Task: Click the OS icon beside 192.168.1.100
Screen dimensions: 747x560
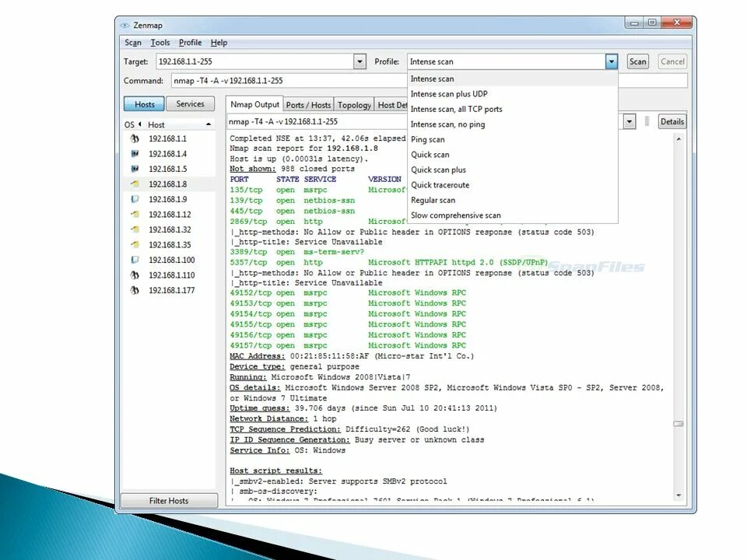Action: 135,260
